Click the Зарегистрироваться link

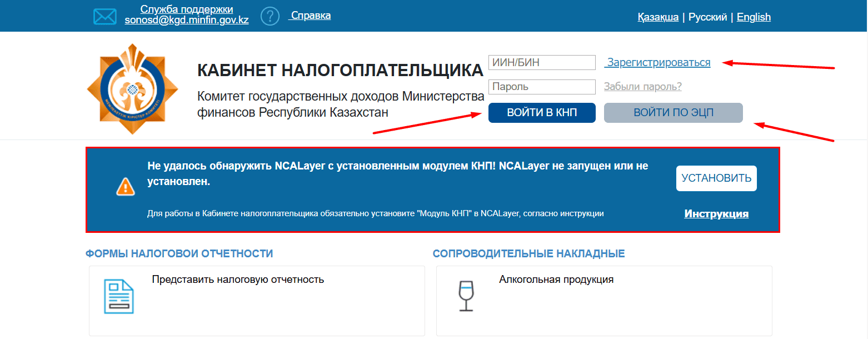tap(657, 62)
